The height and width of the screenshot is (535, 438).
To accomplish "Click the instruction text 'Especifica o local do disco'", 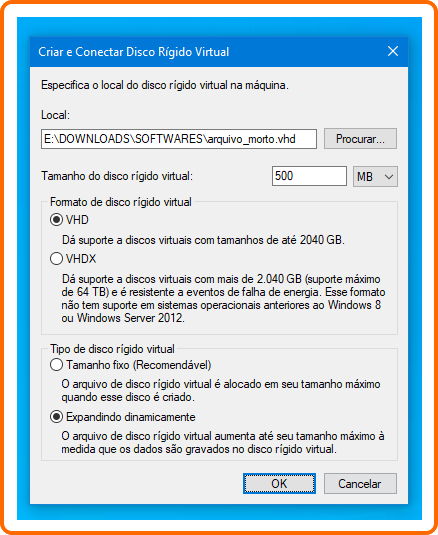I will [165, 85].
